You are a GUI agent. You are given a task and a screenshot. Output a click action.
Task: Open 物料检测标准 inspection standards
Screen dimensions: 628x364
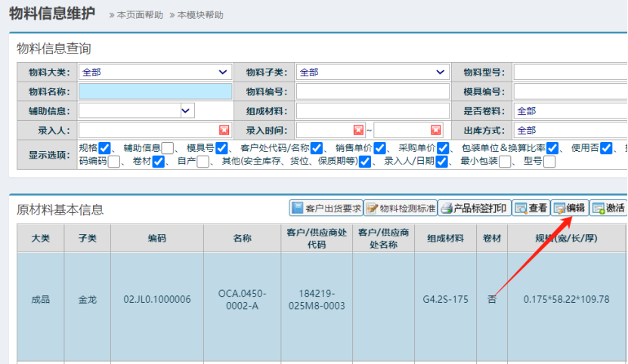point(401,208)
